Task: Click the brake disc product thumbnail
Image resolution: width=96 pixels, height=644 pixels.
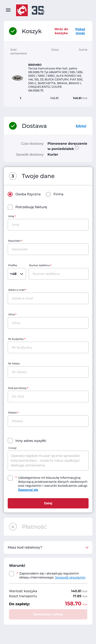Action: 17,78
